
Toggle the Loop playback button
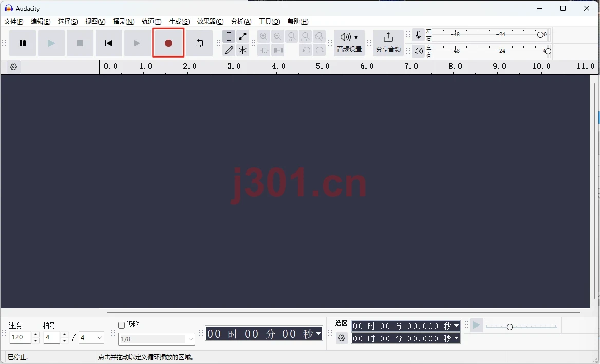click(199, 43)
